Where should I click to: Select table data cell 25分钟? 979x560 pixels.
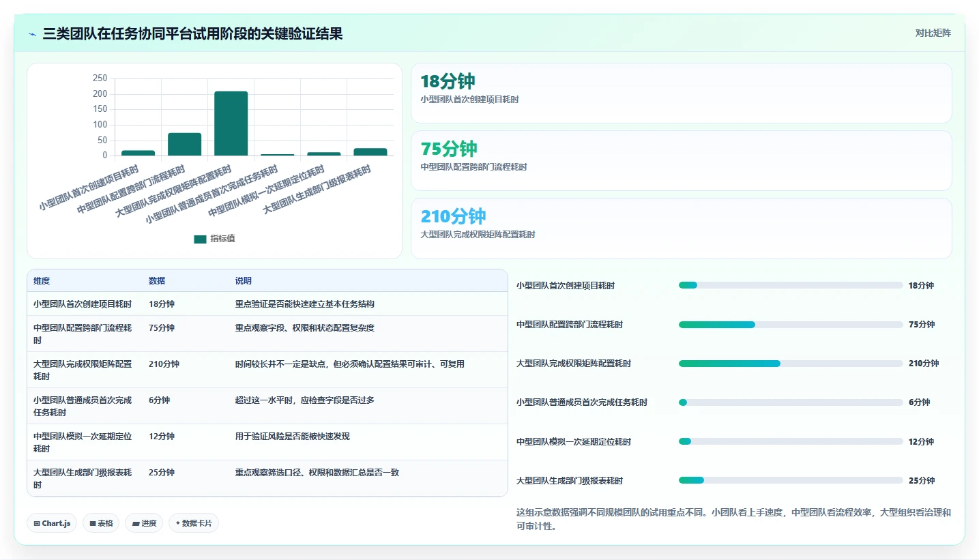pos(161,473)
